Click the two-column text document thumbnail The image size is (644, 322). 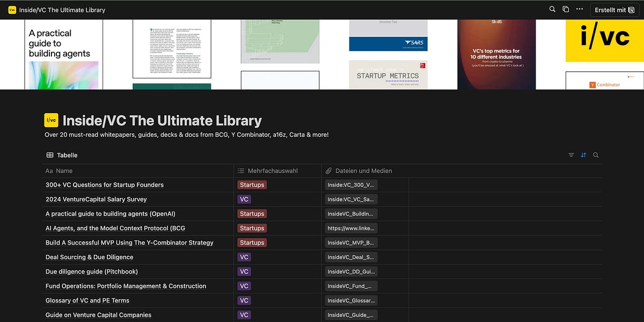172,49
